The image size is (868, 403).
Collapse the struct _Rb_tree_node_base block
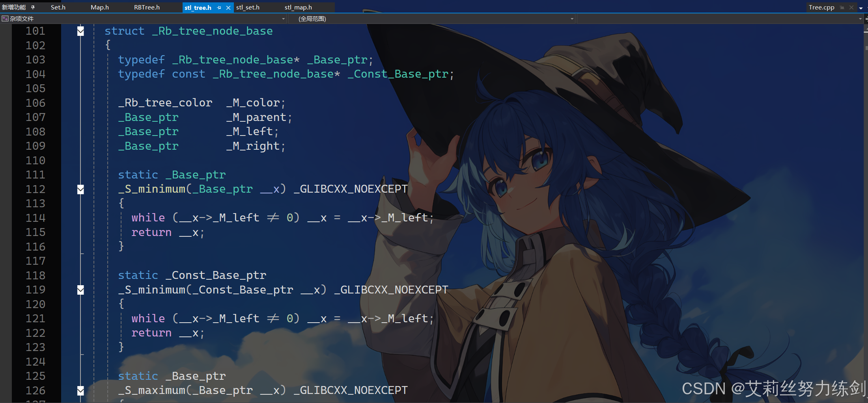coord(80,31)
